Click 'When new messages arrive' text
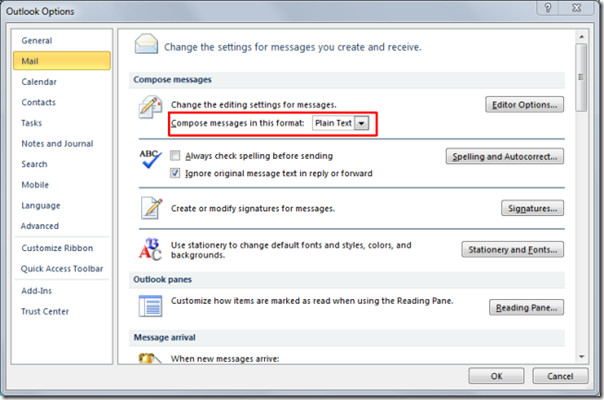The height and width of the screenshot is (400, 604). (225, 359)
